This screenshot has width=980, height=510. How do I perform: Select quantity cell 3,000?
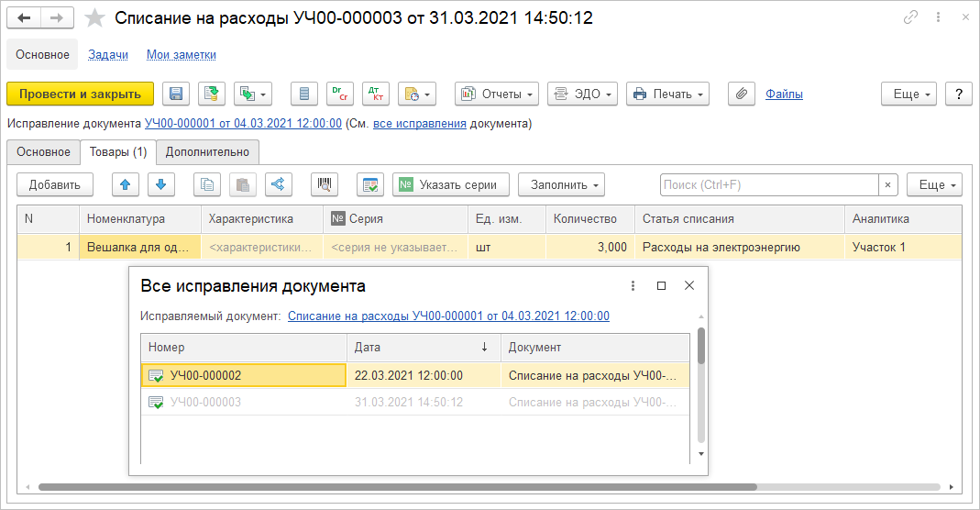tap(590, 248)
